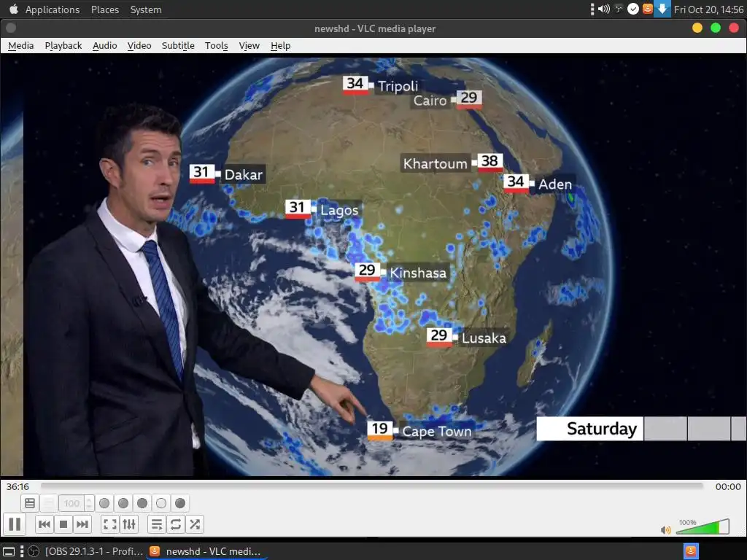Seek within the playback progress bar
Viewport: 747px width, 560px height.
pos(371,486)
